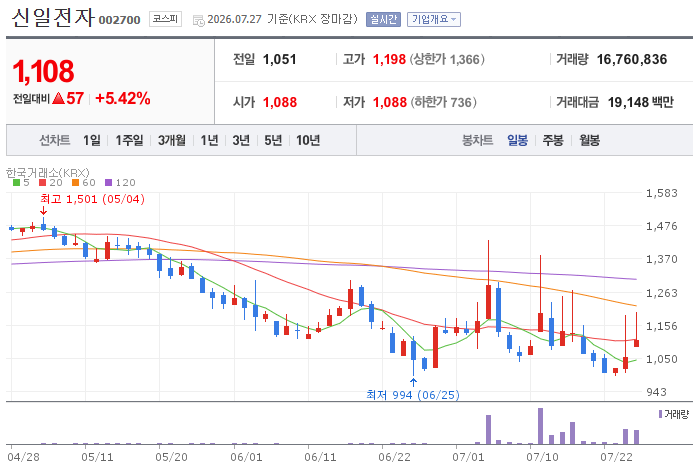Viewport: 693px width, 469px height.
Task: Click the 하한가 736 text
Action: [x=443, y=102]
